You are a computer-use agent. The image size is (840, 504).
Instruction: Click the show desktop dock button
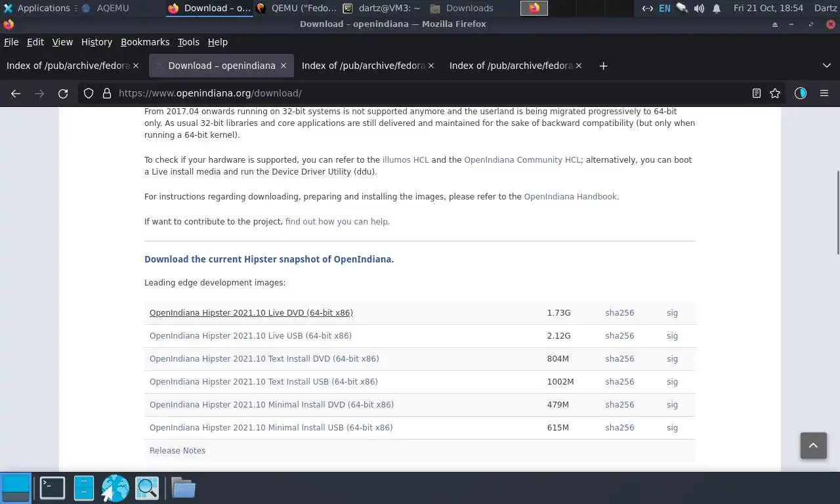(16, 488)
